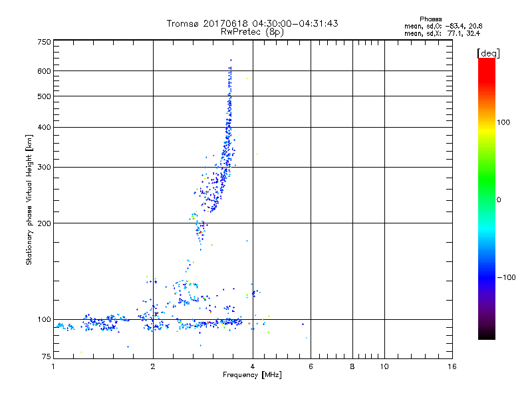Click the y-axis tick label '600'

coord(44,71)
